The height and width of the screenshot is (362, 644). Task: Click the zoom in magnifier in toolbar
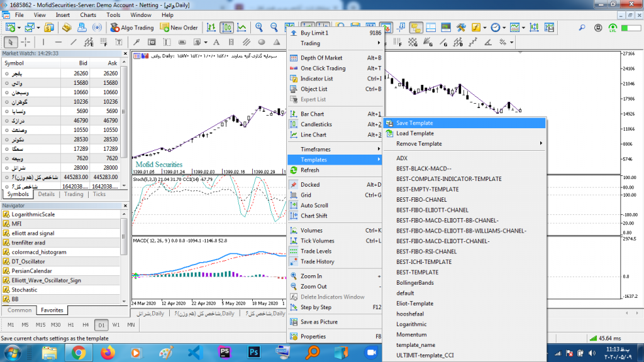point(258,28)
